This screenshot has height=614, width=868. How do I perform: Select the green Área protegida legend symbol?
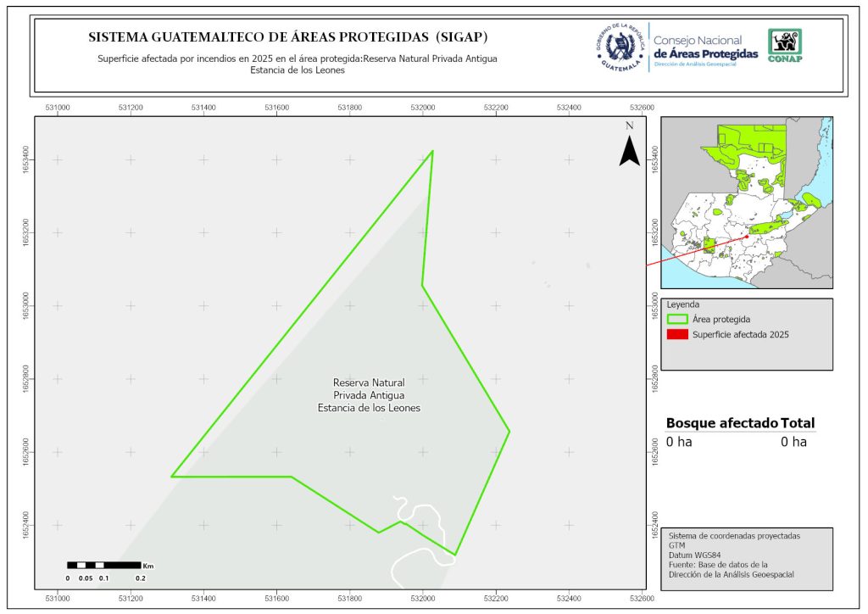[678, 320]
